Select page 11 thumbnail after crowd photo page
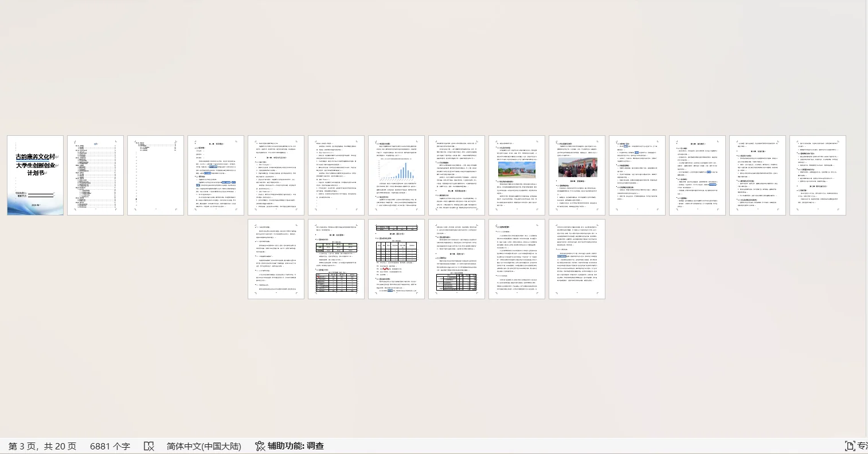The image size is (868, 454). pos(638,175)
